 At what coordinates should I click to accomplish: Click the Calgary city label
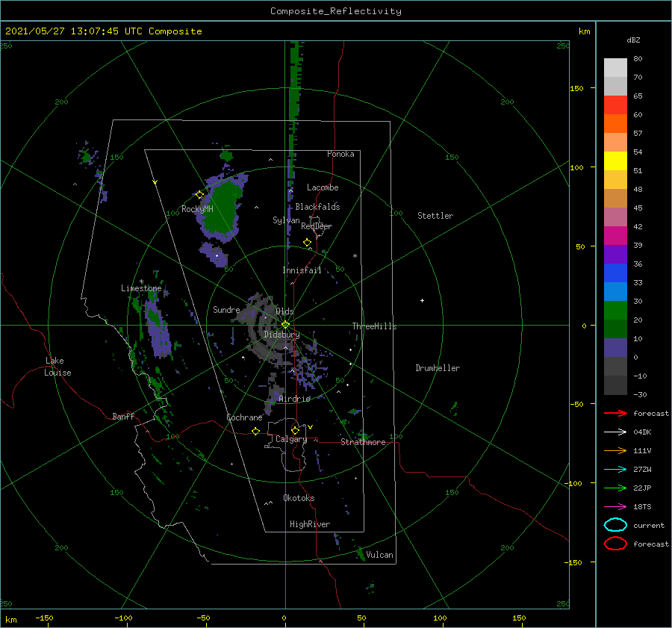coord(291,439)
